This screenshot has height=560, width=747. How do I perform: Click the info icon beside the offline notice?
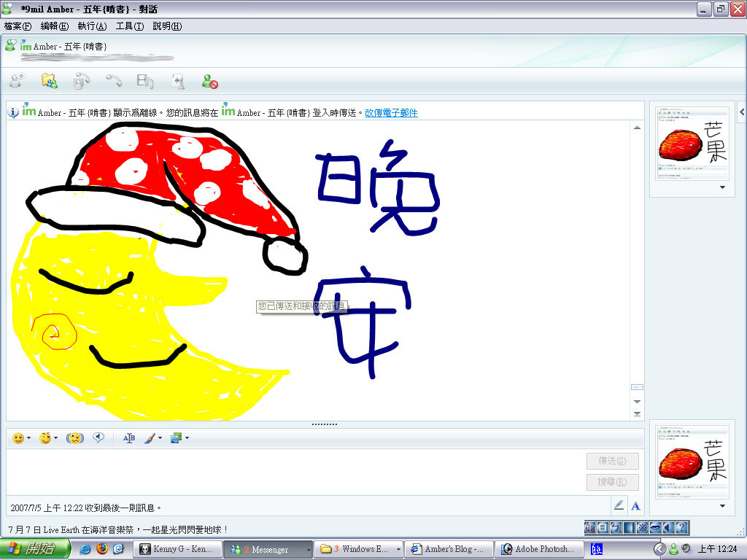click(13, 112)
